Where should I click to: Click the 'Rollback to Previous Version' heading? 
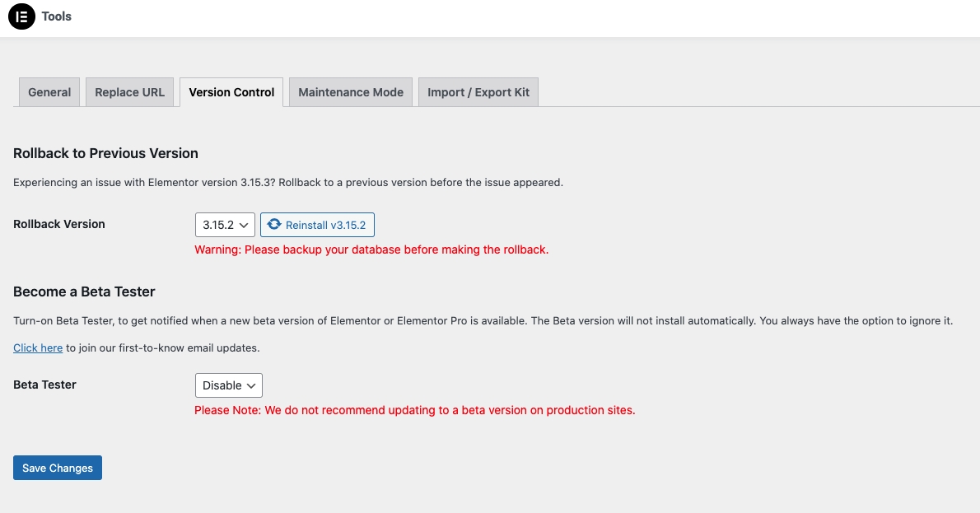pyautogui.click(x=105, y=153)
